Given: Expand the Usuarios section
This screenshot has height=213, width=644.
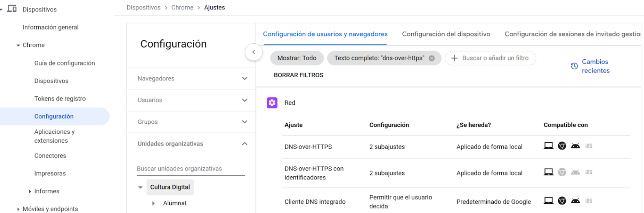Looking at the screenshot, I should coord(244,100).
